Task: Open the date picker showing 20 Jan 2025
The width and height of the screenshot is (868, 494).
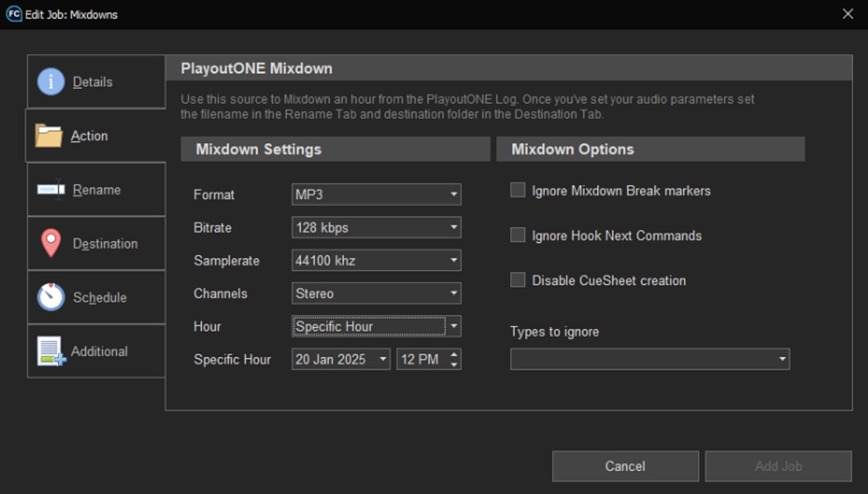Action: tap(341, 359)
